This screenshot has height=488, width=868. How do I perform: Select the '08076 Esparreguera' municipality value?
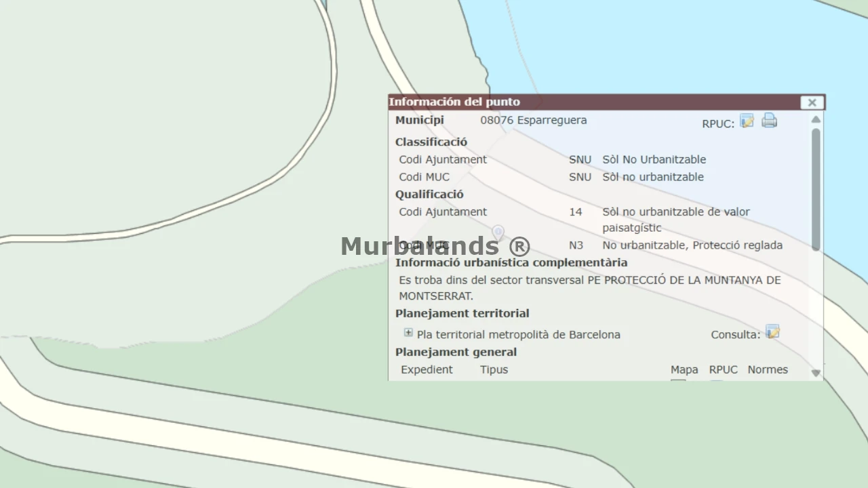coord(534,121)
